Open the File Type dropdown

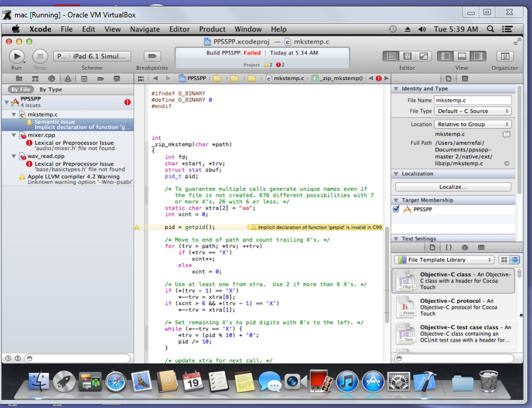[473, 111]
